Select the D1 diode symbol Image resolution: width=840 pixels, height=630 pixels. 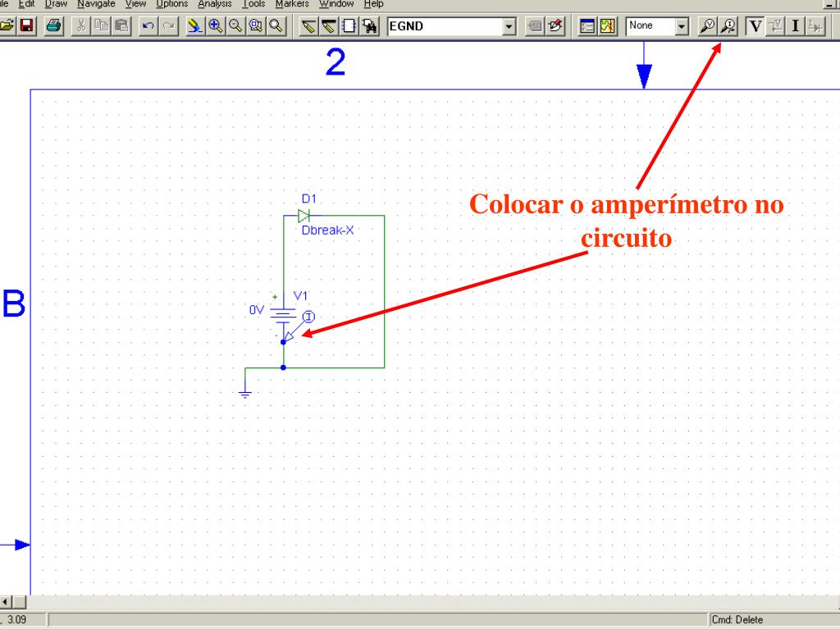pos(304,216)
